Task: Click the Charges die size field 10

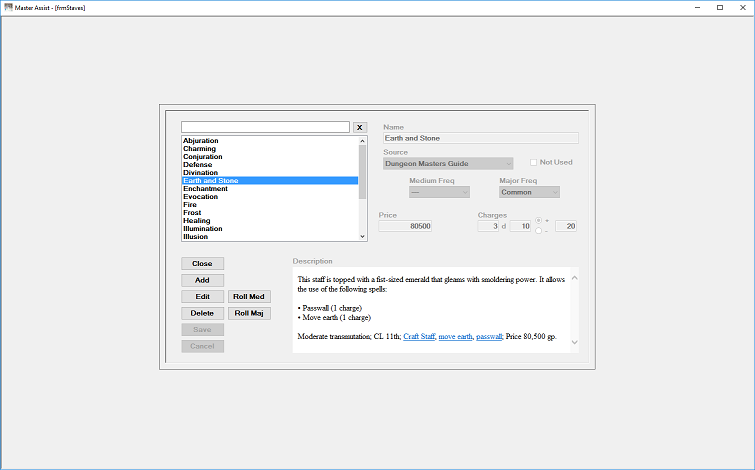Action: pos(520,226)
